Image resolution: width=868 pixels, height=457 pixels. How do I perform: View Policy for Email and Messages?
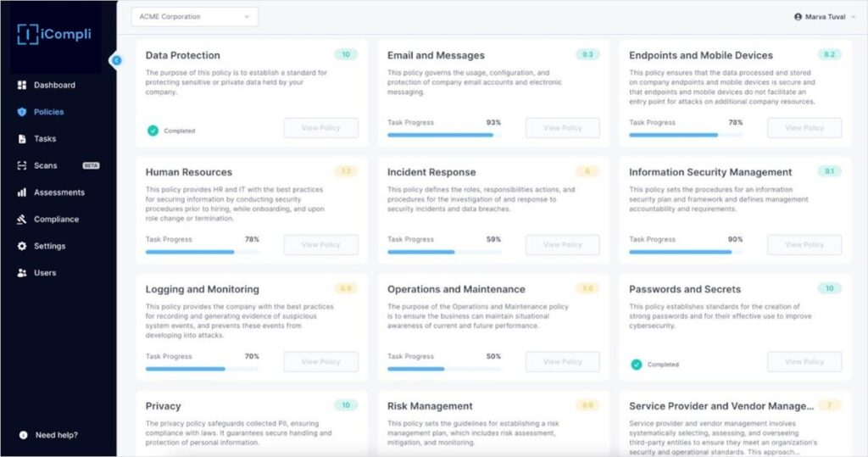coord(562,128)
